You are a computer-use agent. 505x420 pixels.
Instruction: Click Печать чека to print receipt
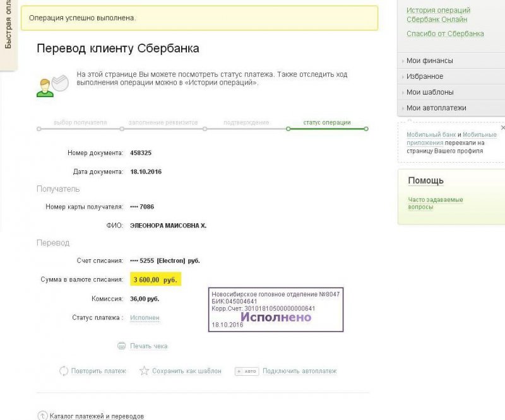[x=148, y=346]
